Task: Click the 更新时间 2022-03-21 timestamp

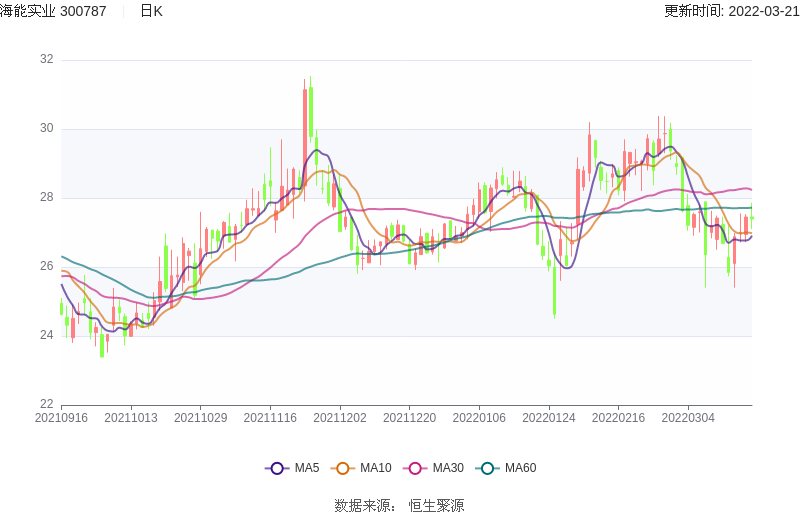Action: [x=731, y=11]
